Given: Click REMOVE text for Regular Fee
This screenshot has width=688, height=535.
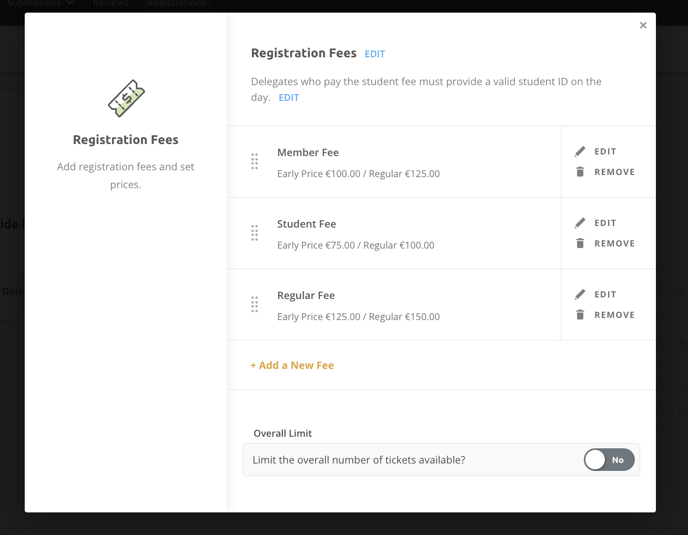Looking at the screenshot, I should coord(614,315).
